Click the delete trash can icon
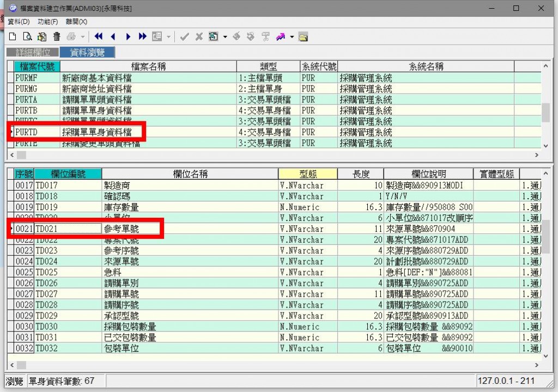The image size is (558, 392). 57,36
